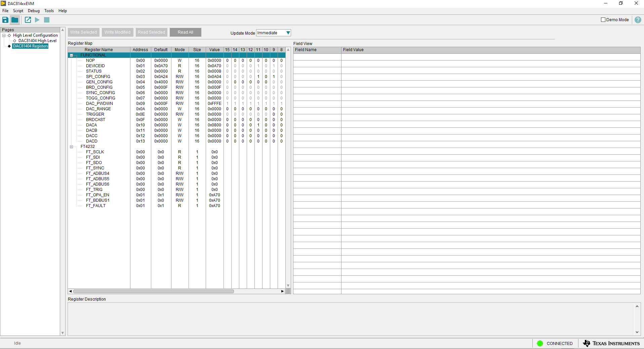This screenshot has width=644, height=349.
Task: Select the BRD_CONFIG register row
Action: [x=177, y=87]
